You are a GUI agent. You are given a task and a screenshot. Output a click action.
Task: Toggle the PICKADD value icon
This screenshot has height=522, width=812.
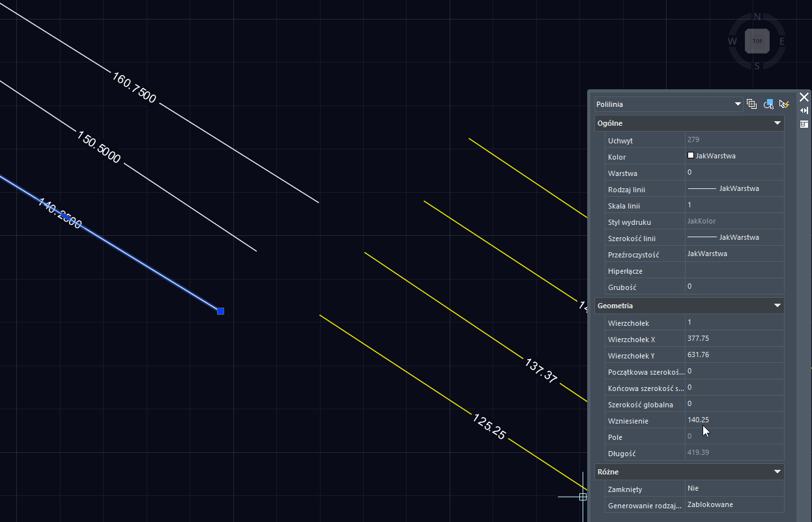(x=751, y=104)
